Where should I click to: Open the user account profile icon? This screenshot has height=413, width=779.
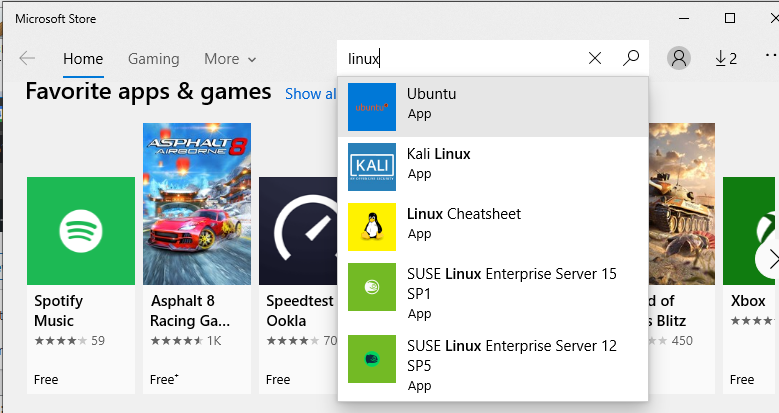click(x=679, y=58)
